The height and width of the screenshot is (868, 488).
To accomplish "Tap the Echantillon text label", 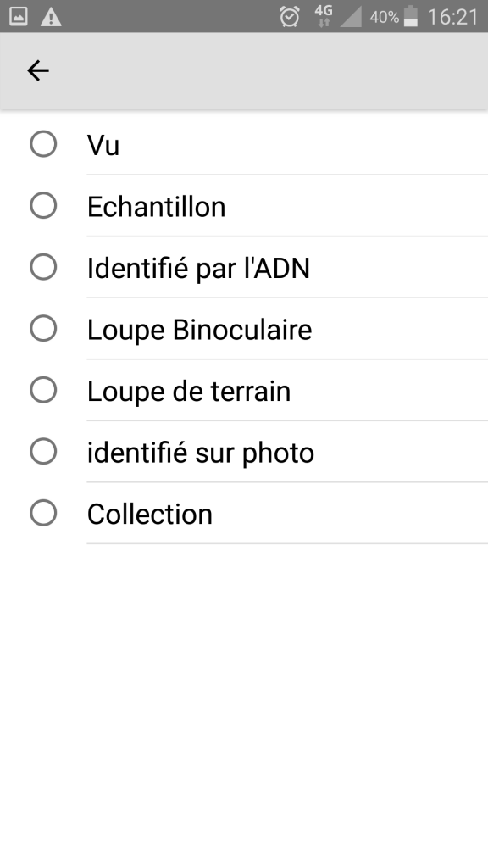I will click(x=156, y=207).
